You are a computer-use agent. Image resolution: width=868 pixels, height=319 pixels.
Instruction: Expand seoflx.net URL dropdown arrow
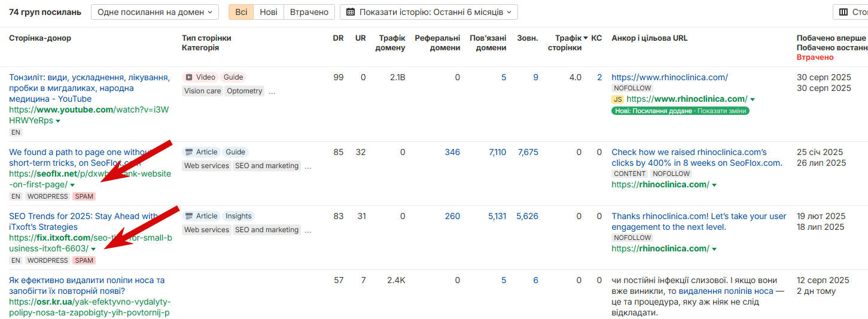(72, 186)
